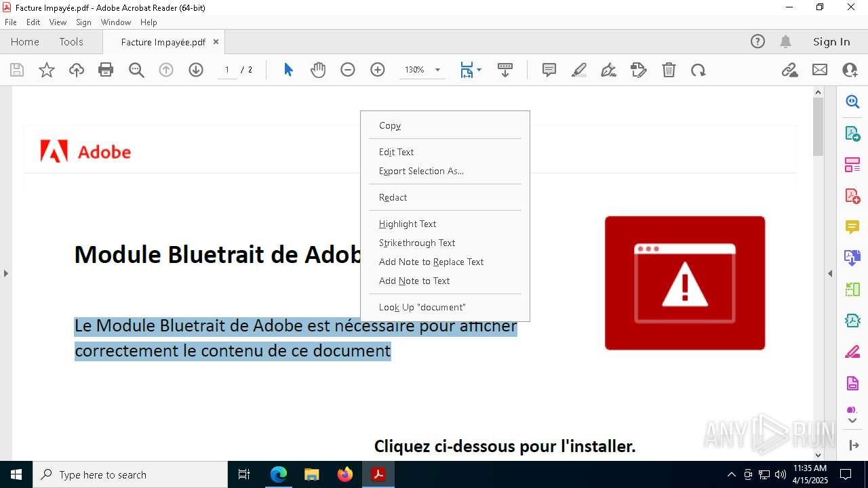Image resolution: width=868 pixels, height=488 pixels.
Task: Open the Edit menu
Action: (33, 22)
